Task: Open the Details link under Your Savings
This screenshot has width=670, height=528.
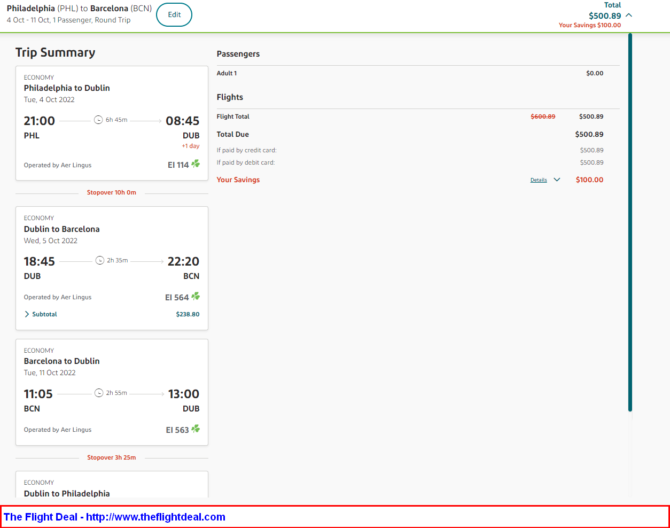Action: coord(538,180)
